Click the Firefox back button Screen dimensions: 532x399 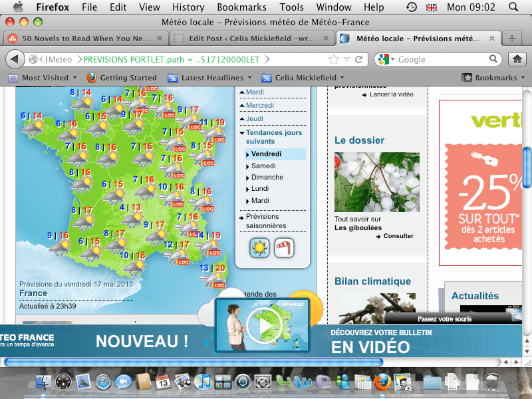pyautogui.click(x=15, y=59)
